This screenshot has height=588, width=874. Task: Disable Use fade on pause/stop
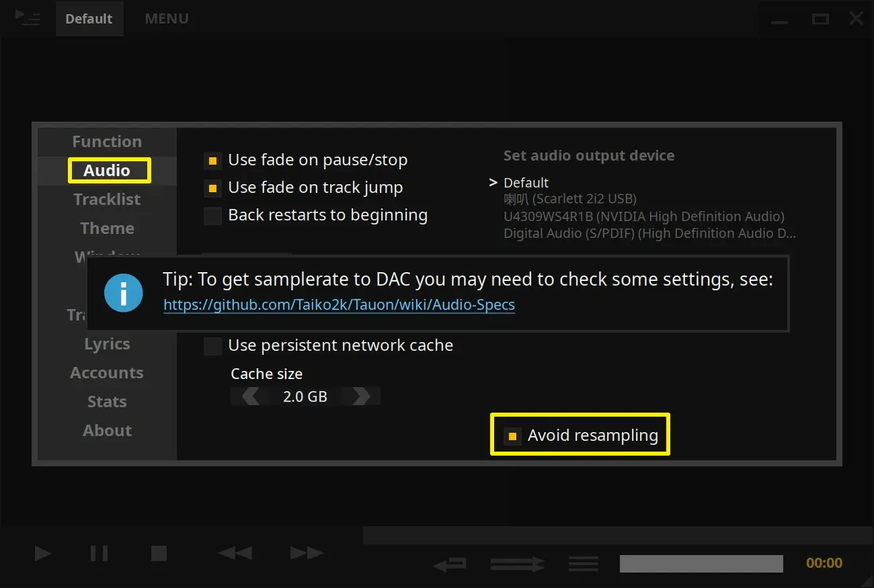[212, 161]
